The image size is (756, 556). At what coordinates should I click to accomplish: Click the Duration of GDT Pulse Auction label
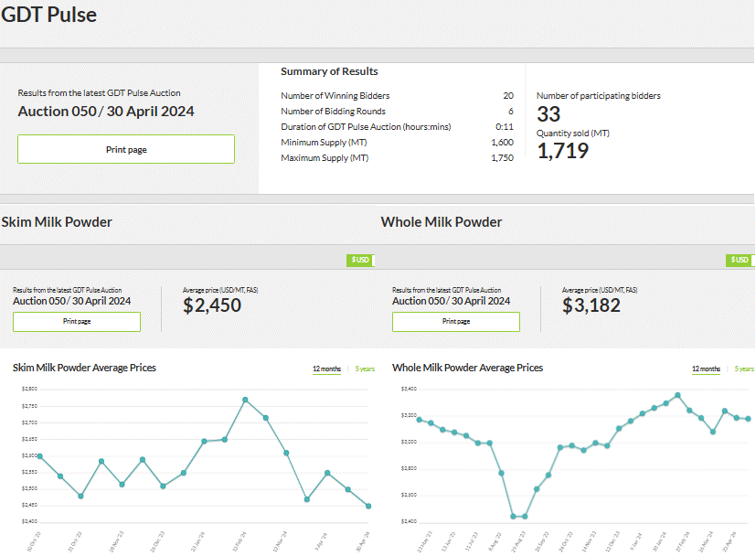(x=366, y=127)
